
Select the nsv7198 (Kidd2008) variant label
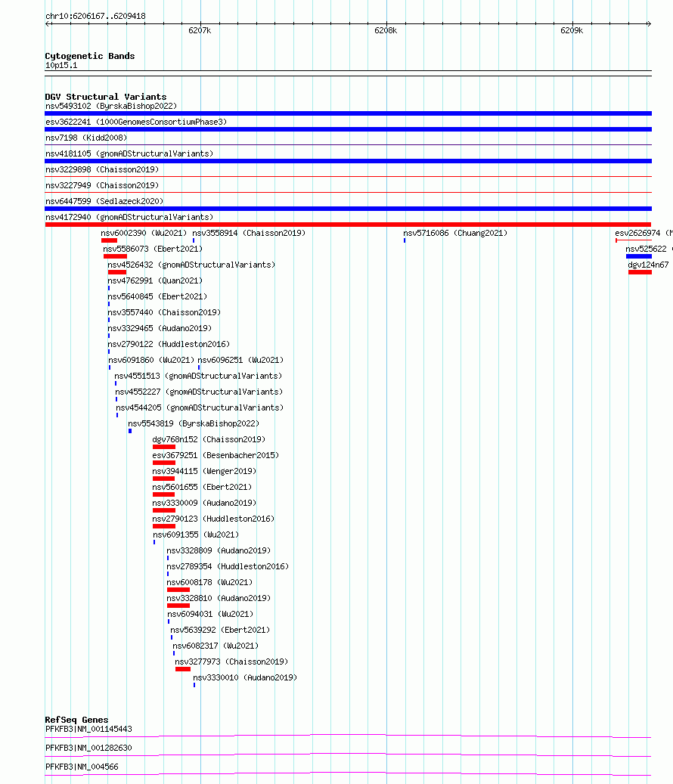coord(86,138)
